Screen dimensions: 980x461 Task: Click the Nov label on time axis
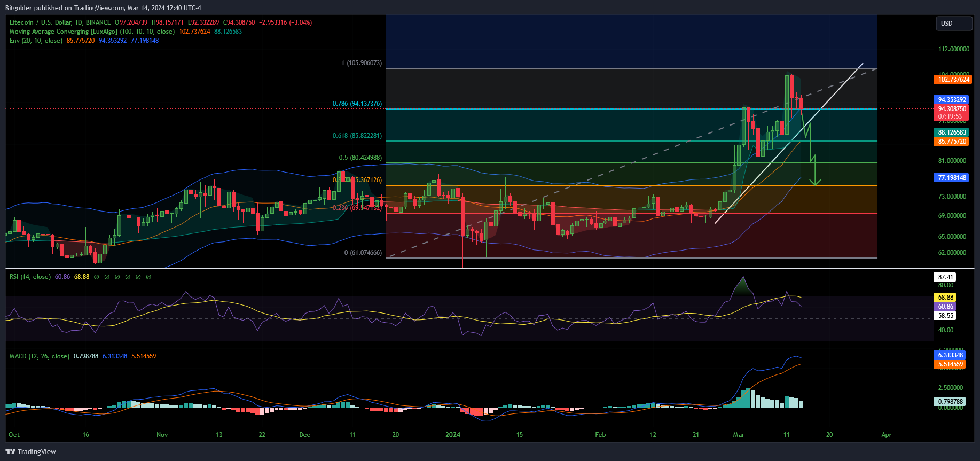162,435
